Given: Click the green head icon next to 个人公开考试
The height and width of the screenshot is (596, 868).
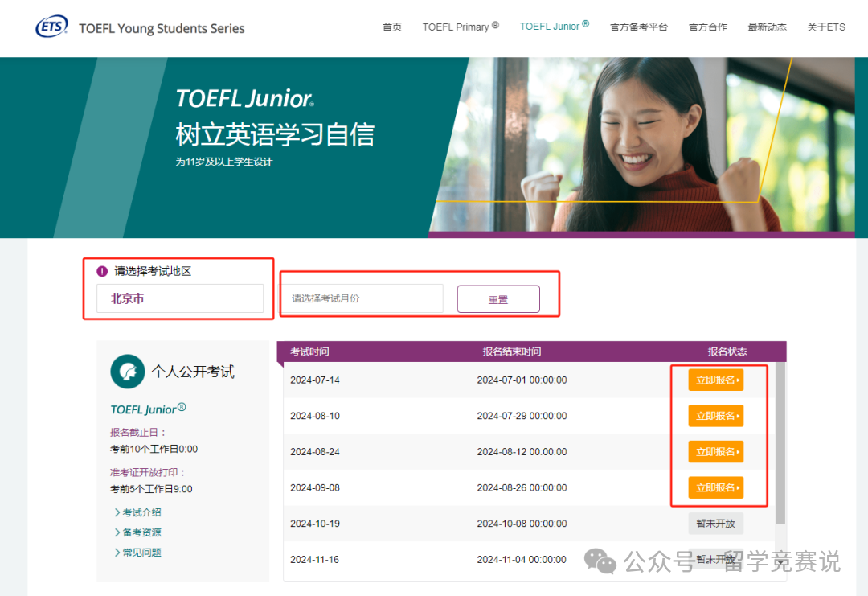Looking at the screenshot, I should click(x=127, y=371).
